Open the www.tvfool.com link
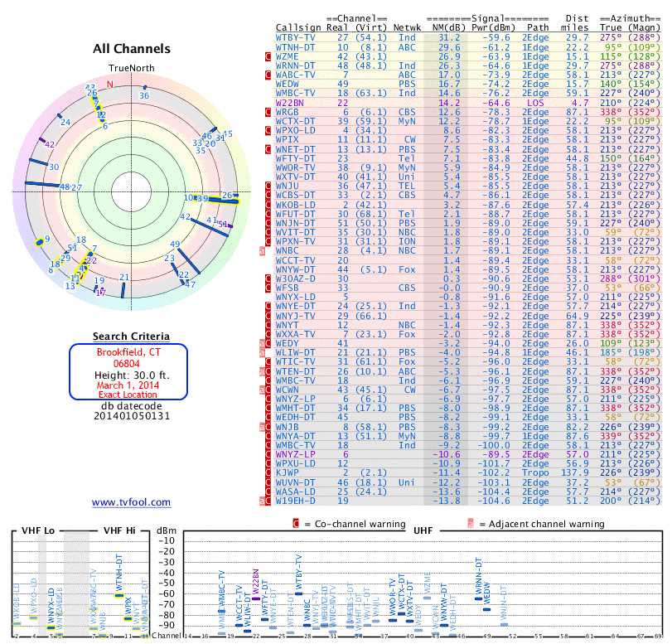This screenshot has height=644, width=672. (x=131, y=502)
